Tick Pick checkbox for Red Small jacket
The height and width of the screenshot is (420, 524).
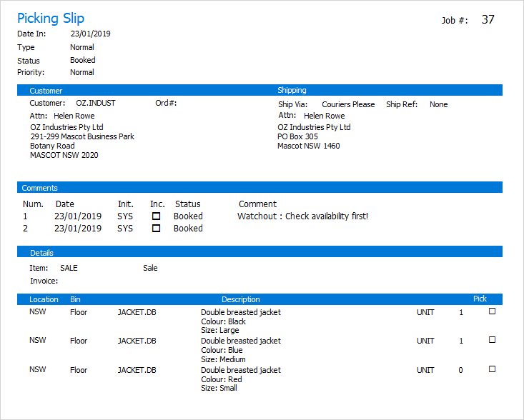(492, 369)
